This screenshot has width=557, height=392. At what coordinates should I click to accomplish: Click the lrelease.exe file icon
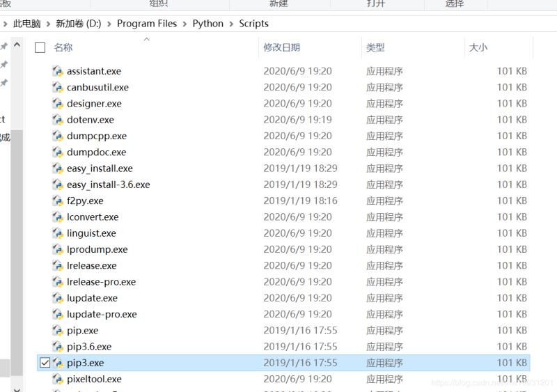(x=58, y=265)
